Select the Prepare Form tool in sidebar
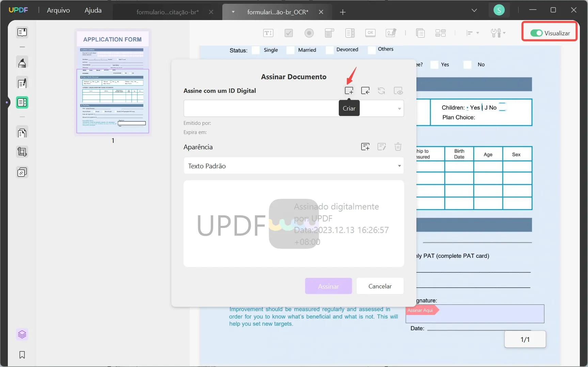The image size is (588, 367). [x=22, y=102]
